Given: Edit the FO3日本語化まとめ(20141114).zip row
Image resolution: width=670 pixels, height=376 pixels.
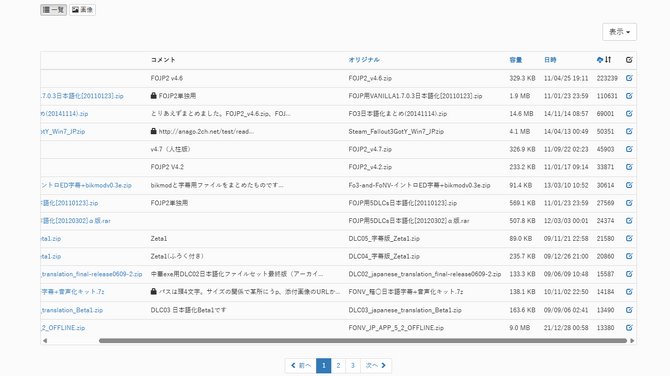Looking at the screenshot, I should click(629, 114).
